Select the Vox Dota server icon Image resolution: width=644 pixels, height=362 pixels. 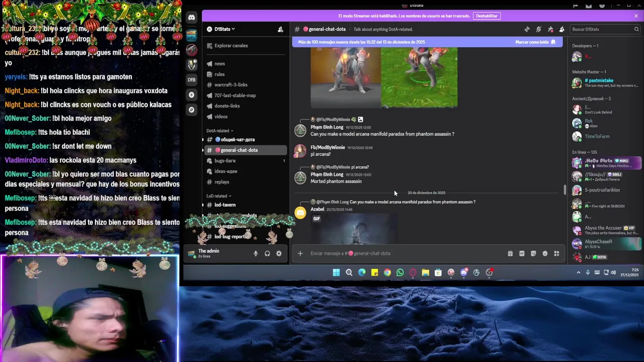(x=191, y=35)
